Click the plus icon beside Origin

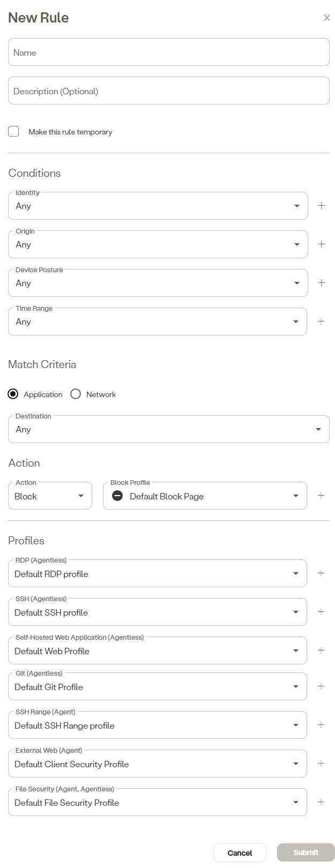[322, 244]
